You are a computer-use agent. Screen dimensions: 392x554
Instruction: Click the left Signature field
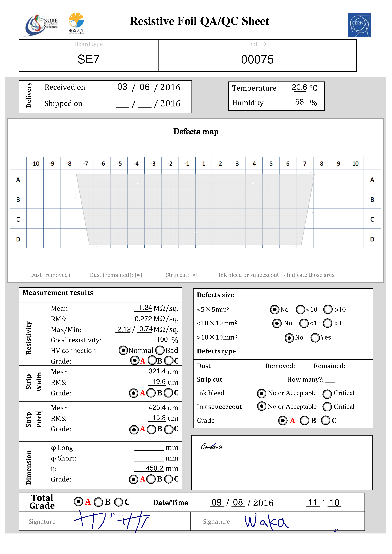tap(104, 521)
